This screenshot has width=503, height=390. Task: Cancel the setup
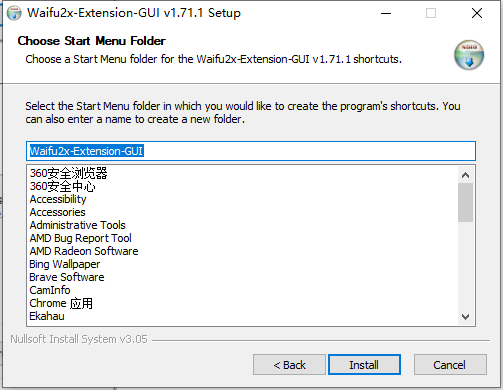tap(450, 365)
